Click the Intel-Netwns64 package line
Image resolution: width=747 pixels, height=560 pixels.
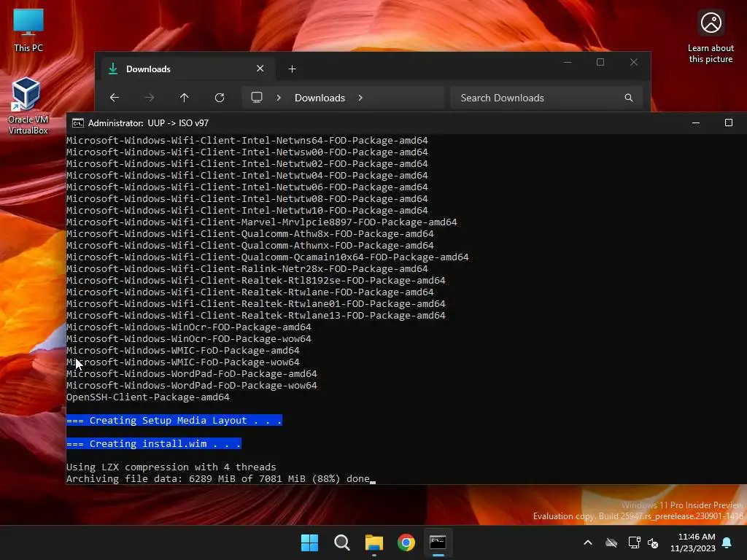[247, 140]
